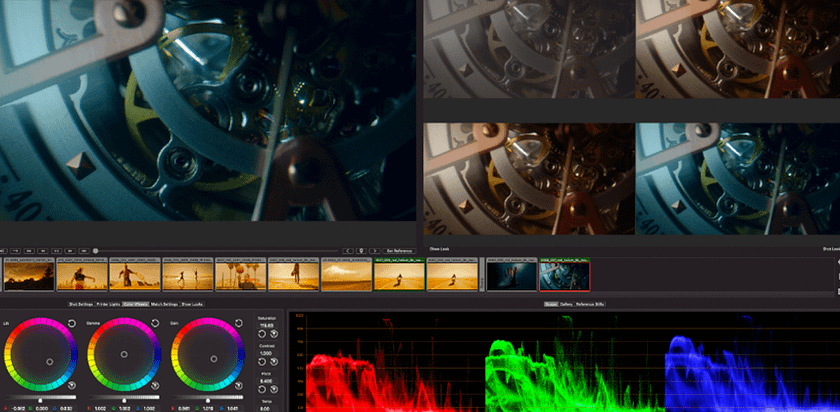The image size is (840, 412).
Task: Reset the Contrast value
Action: 262,362
